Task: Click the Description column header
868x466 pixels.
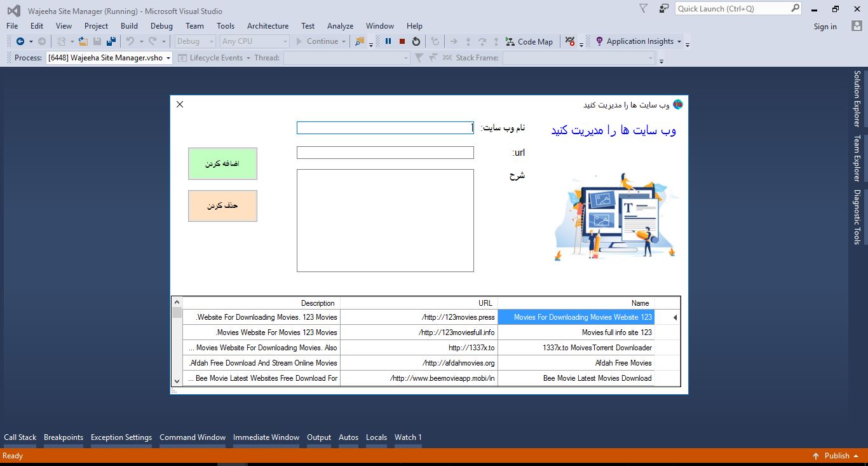Action: pos(261,303)
